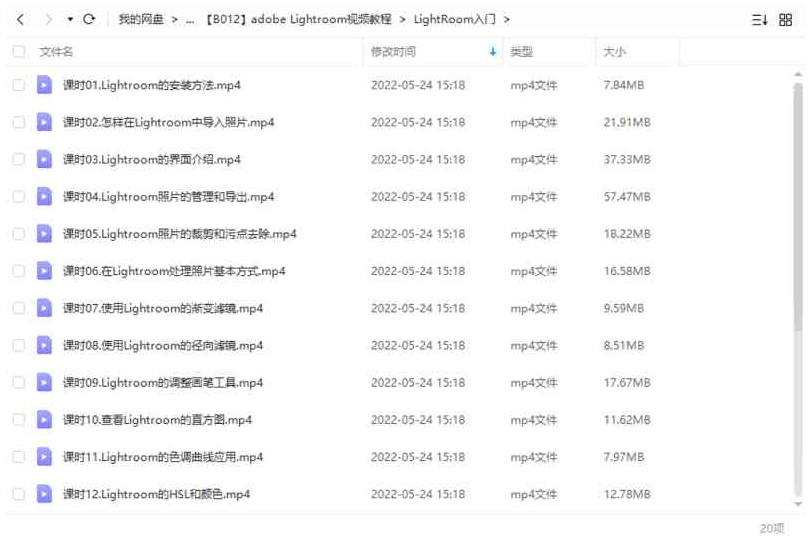Sort by the 类型 column header
Image resolution: width=812 pixels, height=539 pixels.
[521, 51]
